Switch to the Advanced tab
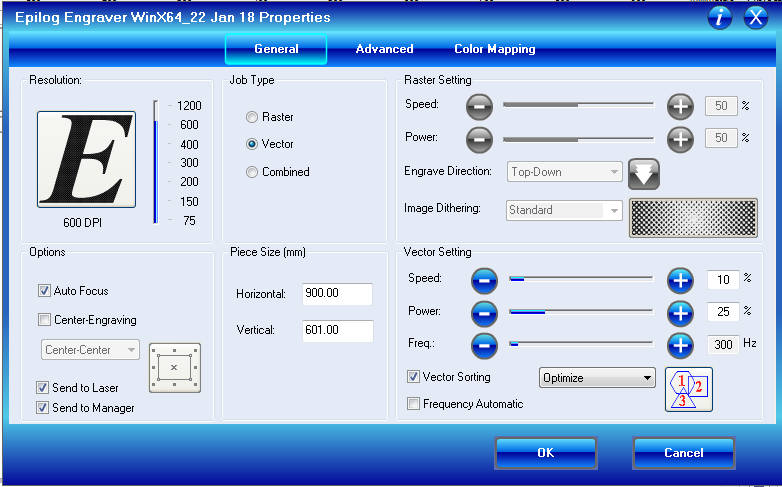This screenshot has height=487, width=782. (385, 49)
